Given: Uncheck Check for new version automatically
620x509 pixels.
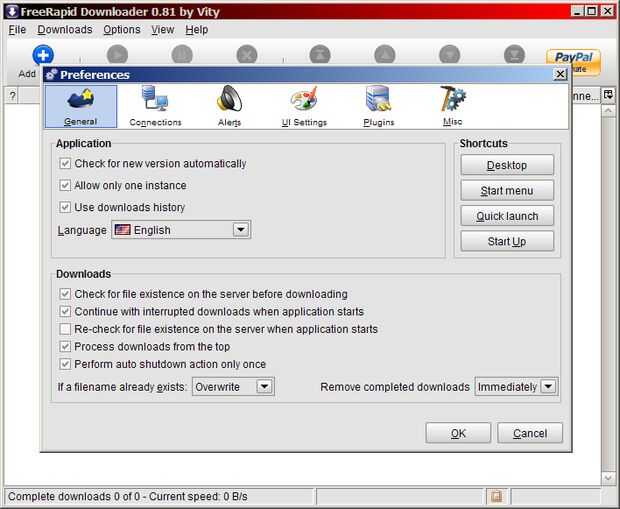Looking at the screenshot, I should (65, 163).
